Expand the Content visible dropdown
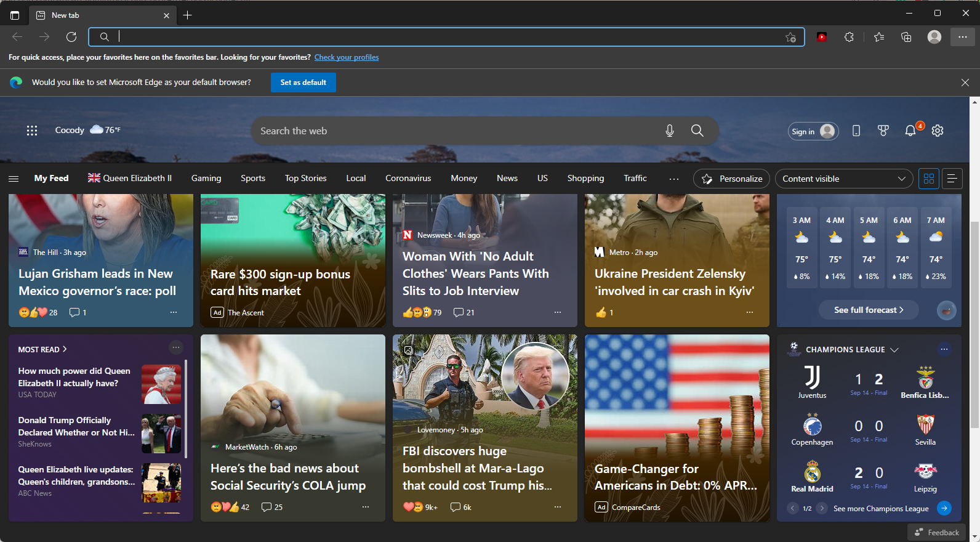This screenshot has width=980, height=542. point(843,179)
